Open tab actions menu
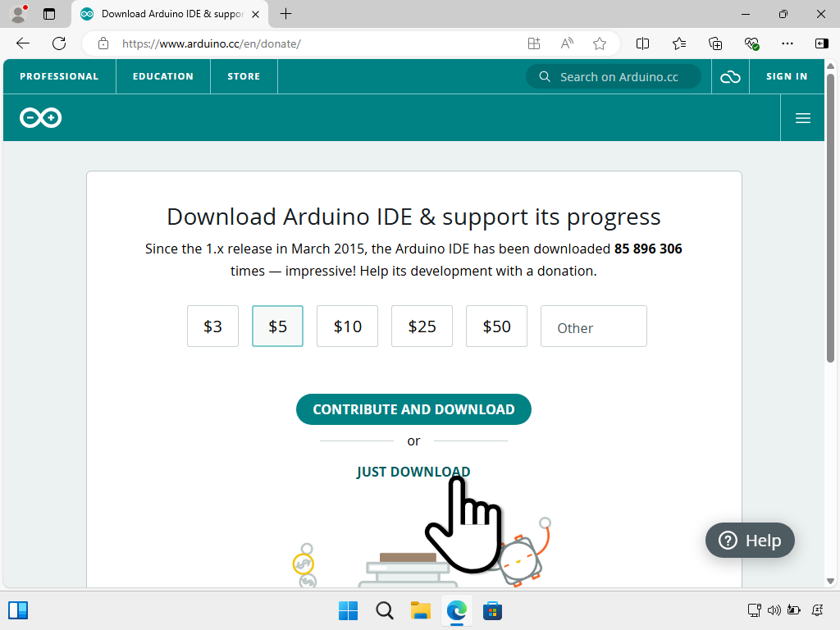Image resolution: width=840 pixels, height=630 pixels. tap(49, 14)
